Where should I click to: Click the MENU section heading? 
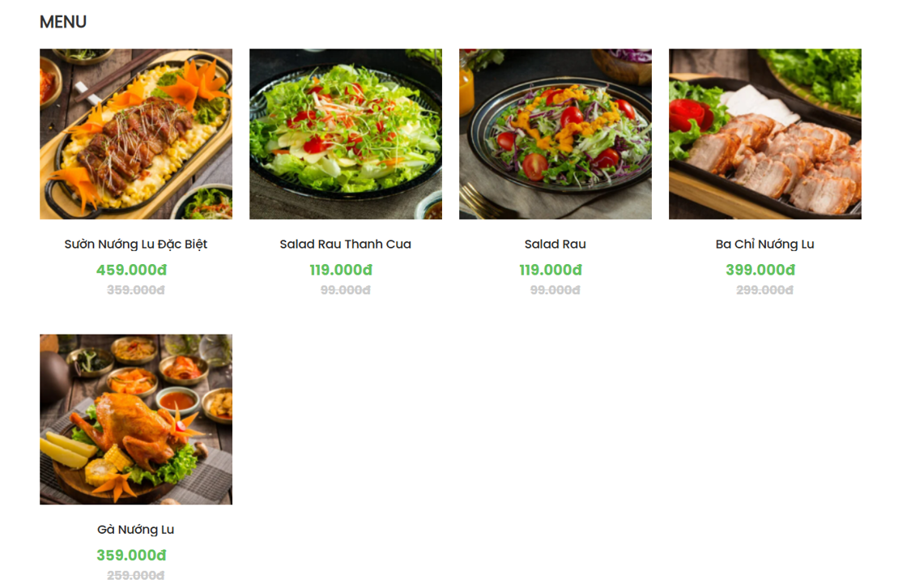pyautogui.click(x=62, y=22)
